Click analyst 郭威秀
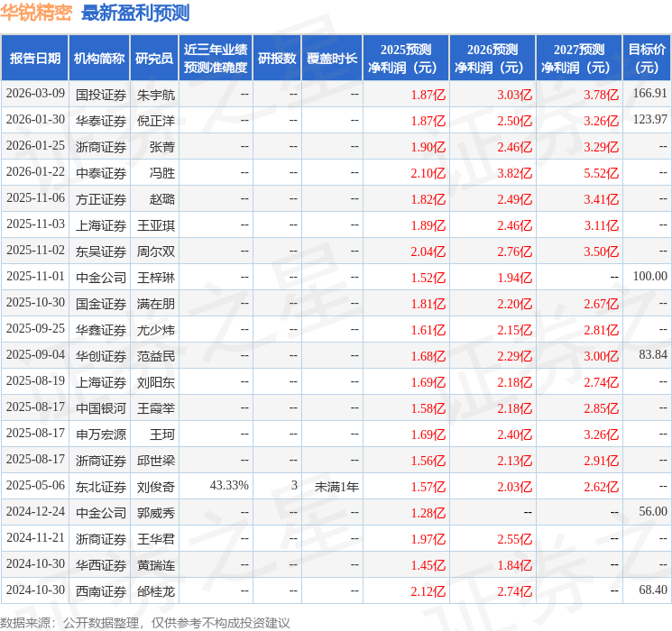 point(155,513)
